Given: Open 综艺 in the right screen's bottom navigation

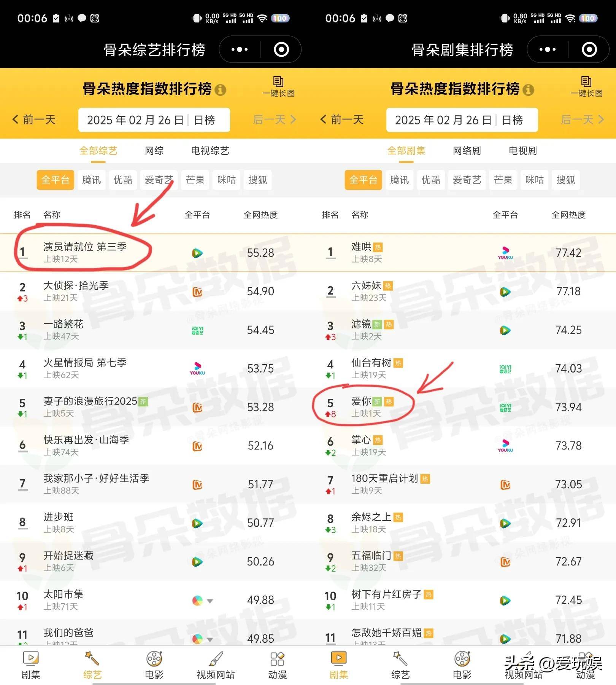Looking at the screenshot, I should 400,665.
